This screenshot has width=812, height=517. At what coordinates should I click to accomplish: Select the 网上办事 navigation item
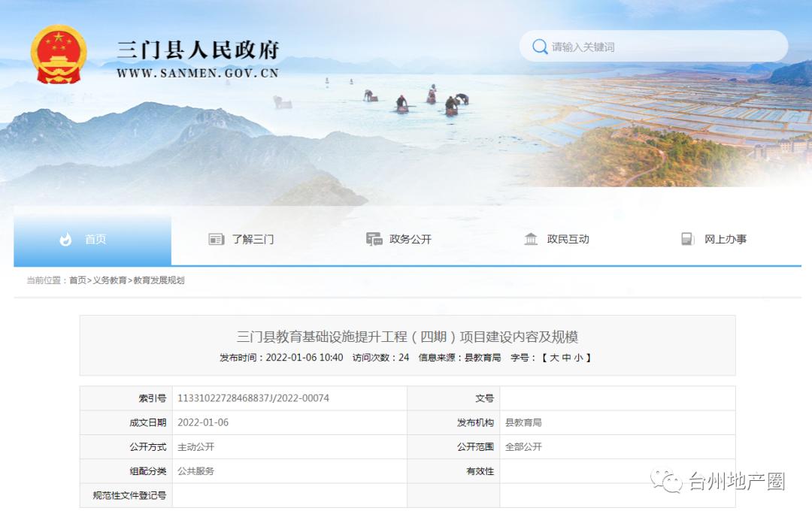726,240
